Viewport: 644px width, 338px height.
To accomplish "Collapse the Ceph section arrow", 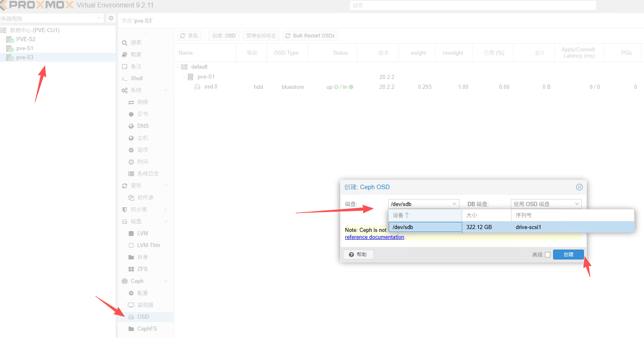I will tap(166, 281).
